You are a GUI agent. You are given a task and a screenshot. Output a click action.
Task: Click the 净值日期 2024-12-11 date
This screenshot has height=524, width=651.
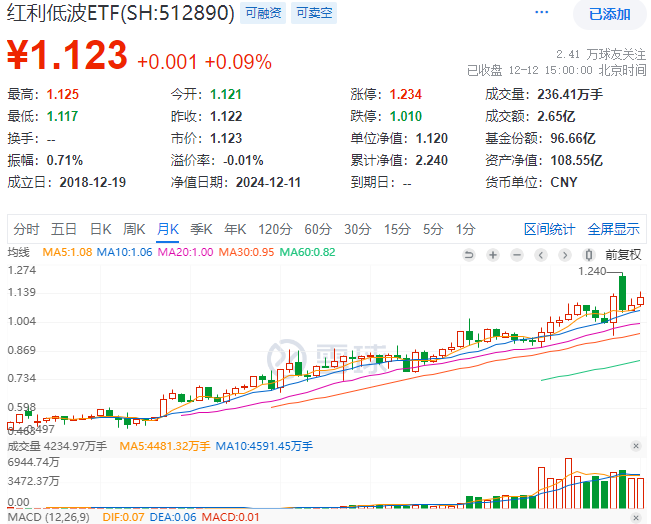click(268, 182)
